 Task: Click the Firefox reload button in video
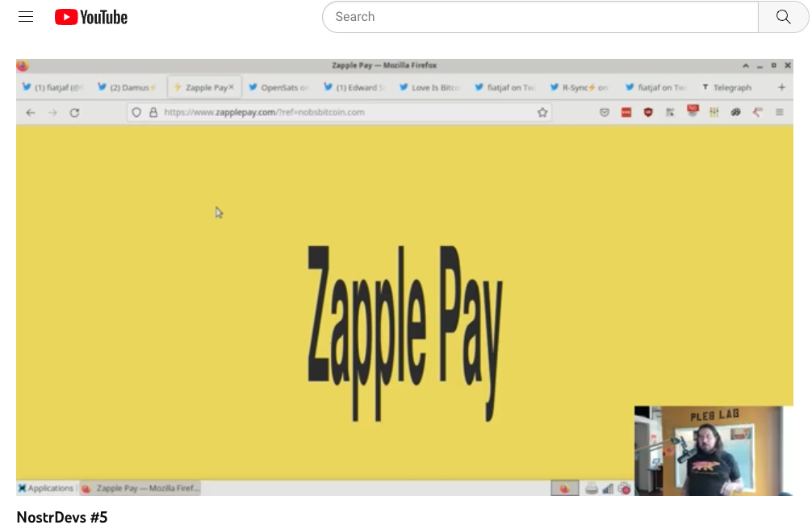pyautogui.click(x=74, y=112)
